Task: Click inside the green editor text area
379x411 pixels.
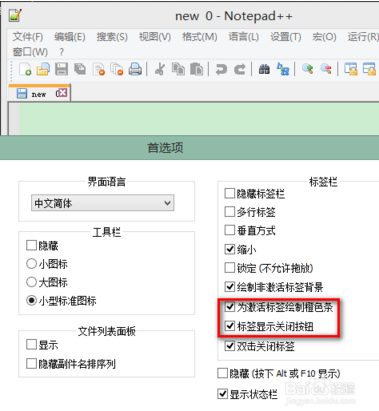Action: [x=199, y=119]
